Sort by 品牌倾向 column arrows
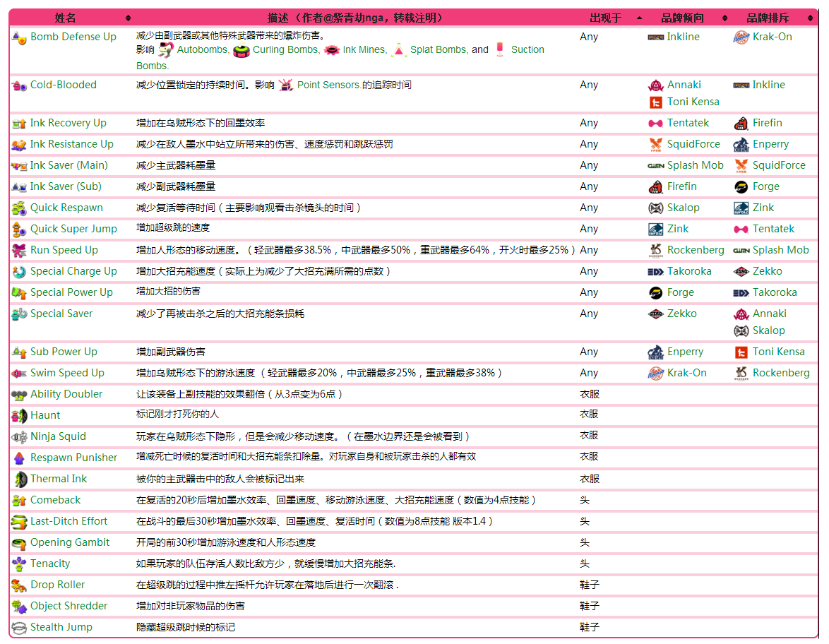The width and height of the screenshot is (829, 644). tap(724, 18)
